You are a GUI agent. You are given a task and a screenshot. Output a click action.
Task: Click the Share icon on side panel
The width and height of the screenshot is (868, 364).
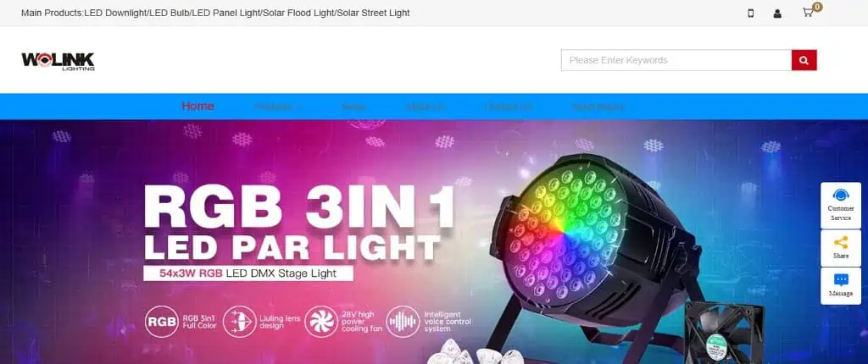[840, 248]
